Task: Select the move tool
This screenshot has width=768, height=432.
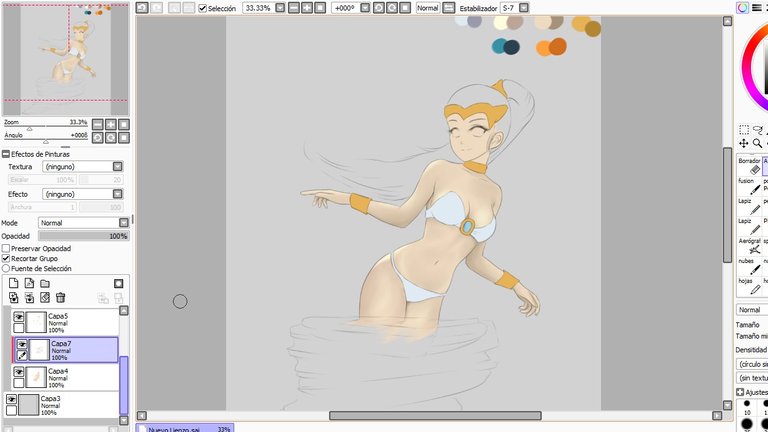Action: pyautogui.click(x=744, y=143)
